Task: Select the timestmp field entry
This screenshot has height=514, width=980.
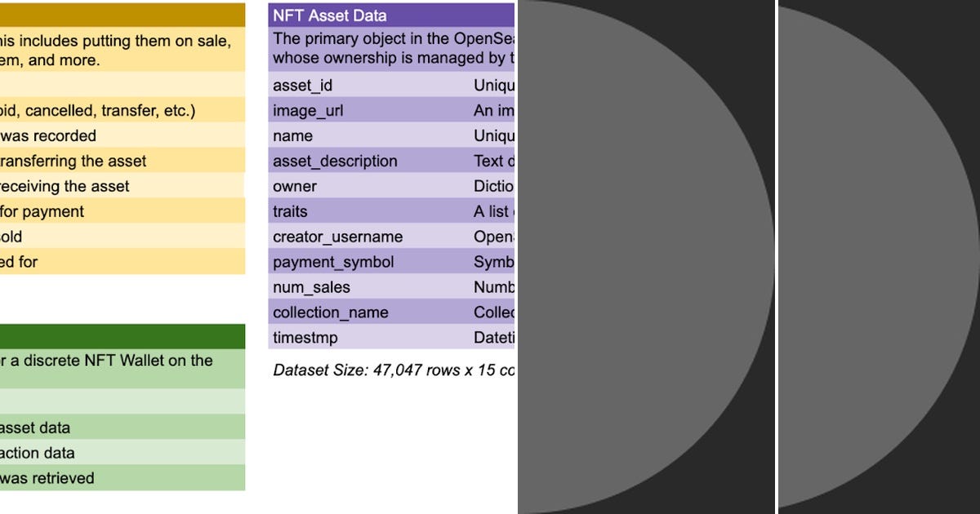Action: pyautogui.click(x=304, y=338)
